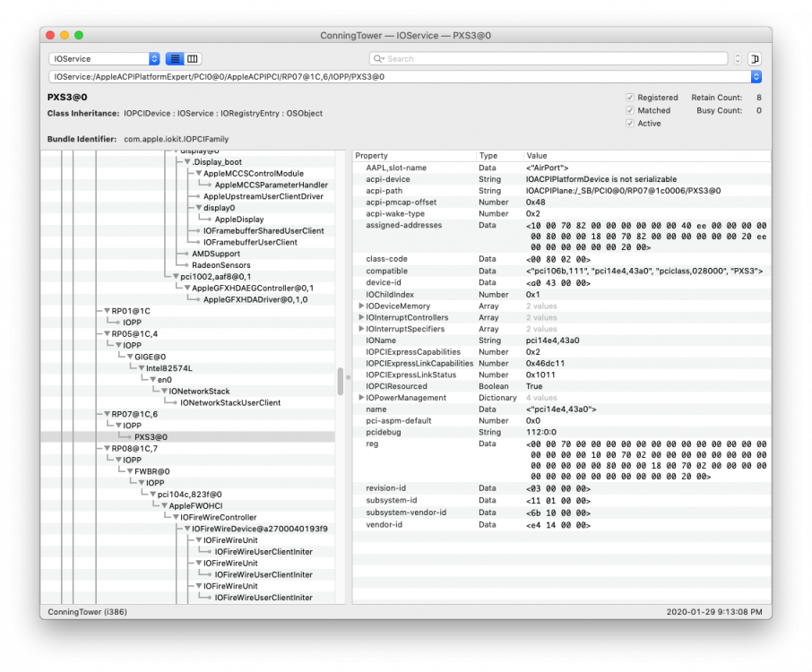Viewport: 812px width, 672px height.
Task: Toggle the Active checkbox
Action: tap(630, 124)
